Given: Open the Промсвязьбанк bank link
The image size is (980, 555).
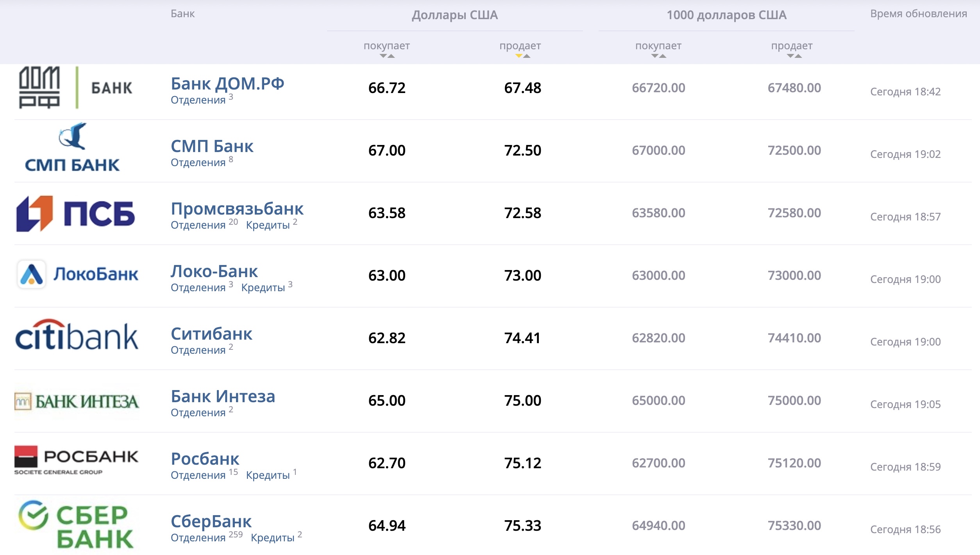Looking at the screenshot, I should coord(237,209).
